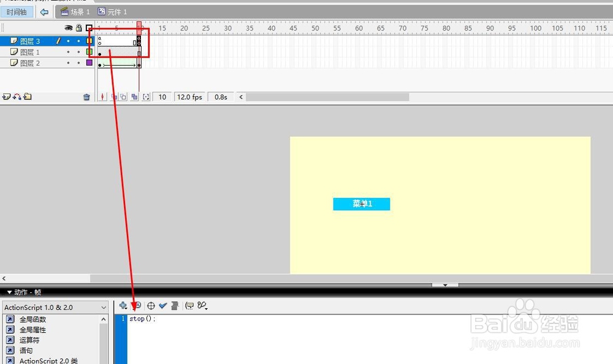Toggle the 时间轴 timeline button
This screenshot has width=613, height=364.
tap(17, 12)
